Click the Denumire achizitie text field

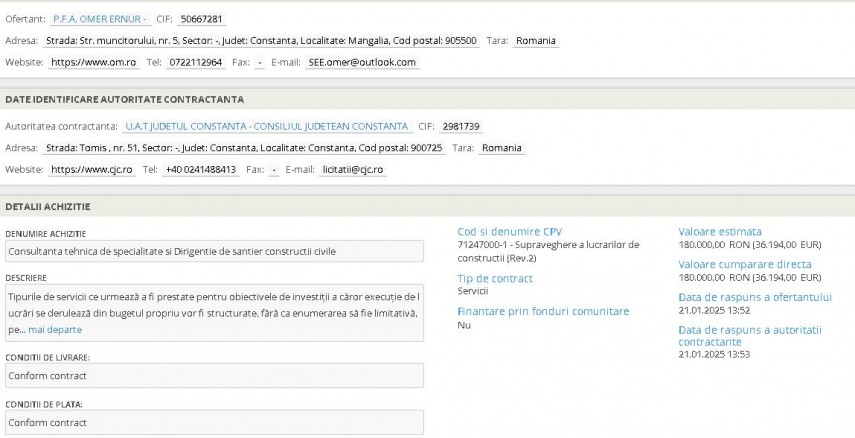coord(213,251)
